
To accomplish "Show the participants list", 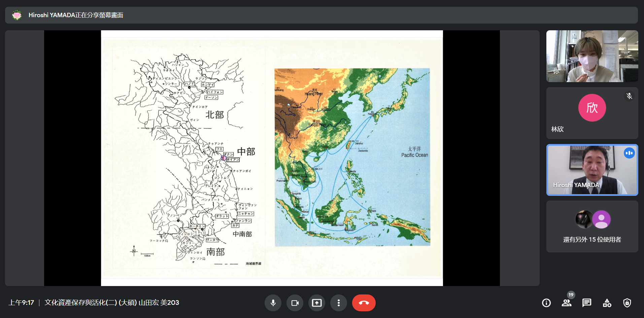I will tap(567, 303).
